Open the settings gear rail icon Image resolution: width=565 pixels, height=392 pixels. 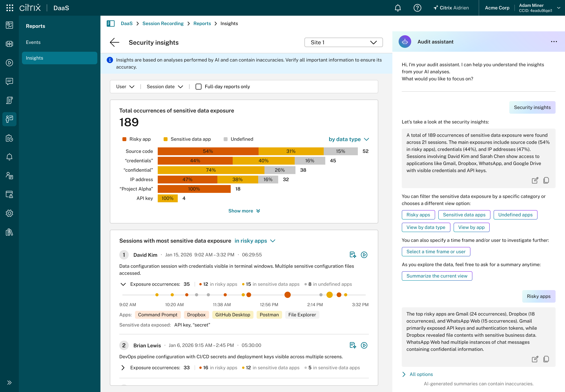point(9,213)
